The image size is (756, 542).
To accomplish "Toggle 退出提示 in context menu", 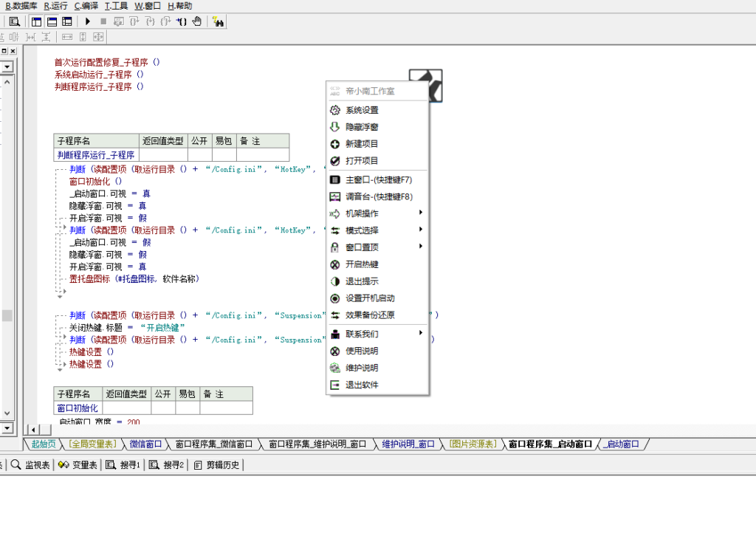I will [377, 281].
